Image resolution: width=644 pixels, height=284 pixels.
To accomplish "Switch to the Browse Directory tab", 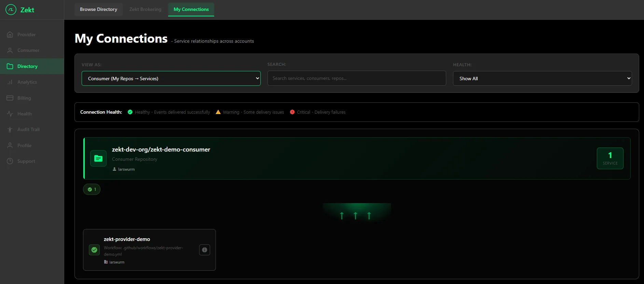I will (x=98, y=9).
